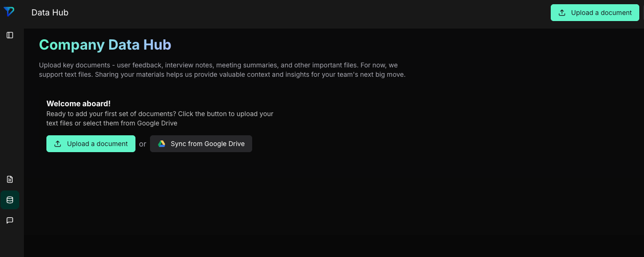
Task: Click Upload a document under Welcome aboard
Action: point(91,144)
